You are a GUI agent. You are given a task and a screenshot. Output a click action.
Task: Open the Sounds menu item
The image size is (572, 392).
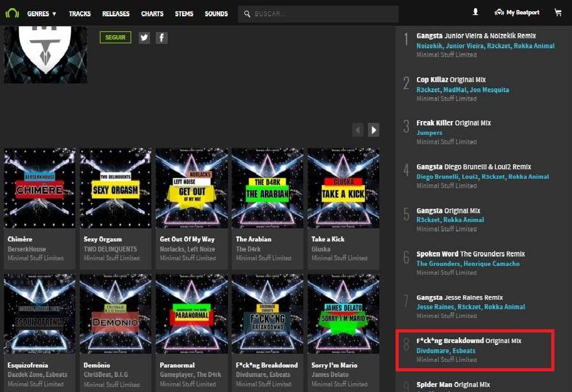coord(217,14)
